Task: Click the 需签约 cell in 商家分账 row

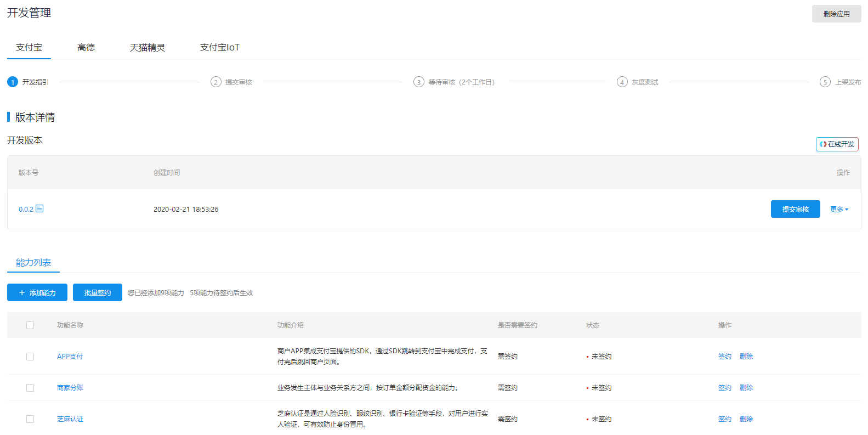Action: click(x=508, y=388)
